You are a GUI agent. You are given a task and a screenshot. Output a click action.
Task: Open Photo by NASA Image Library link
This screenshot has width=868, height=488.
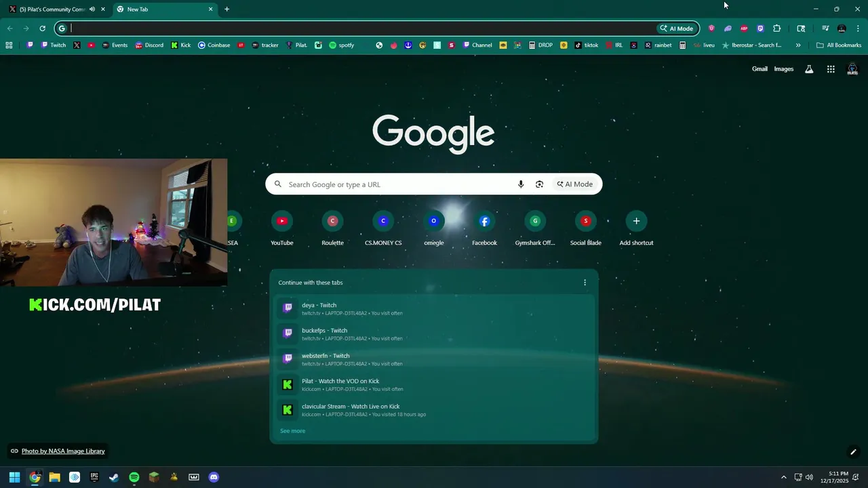click(x=63, y=451)
